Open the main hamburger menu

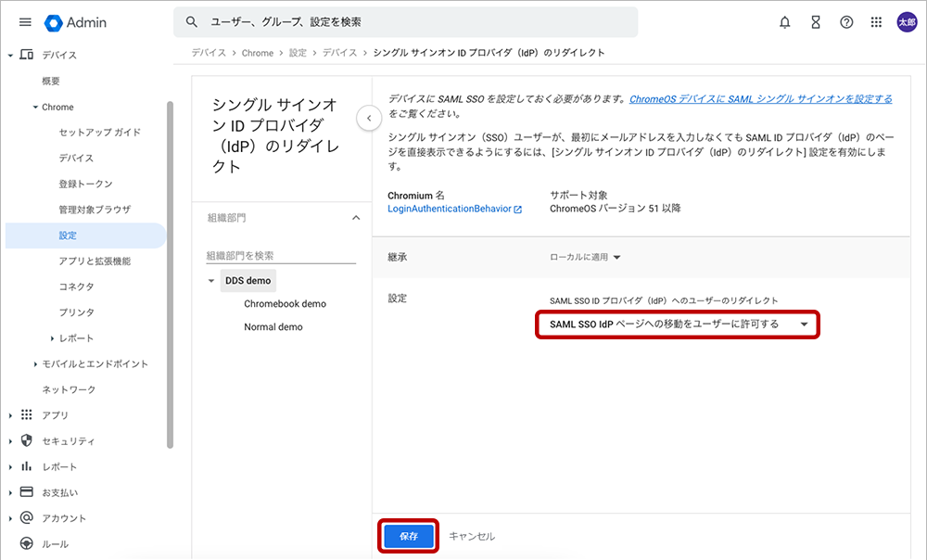point(25,22)
